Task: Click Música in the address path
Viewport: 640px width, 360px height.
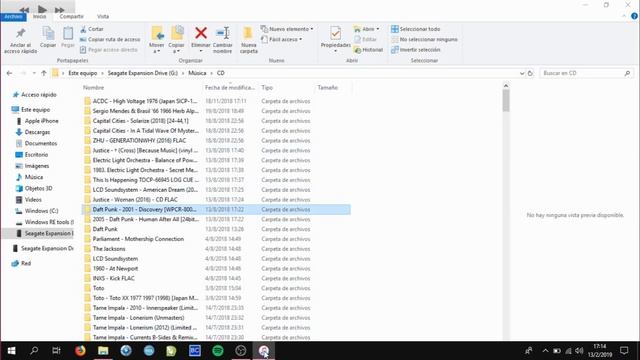Action: coord(197,73)
